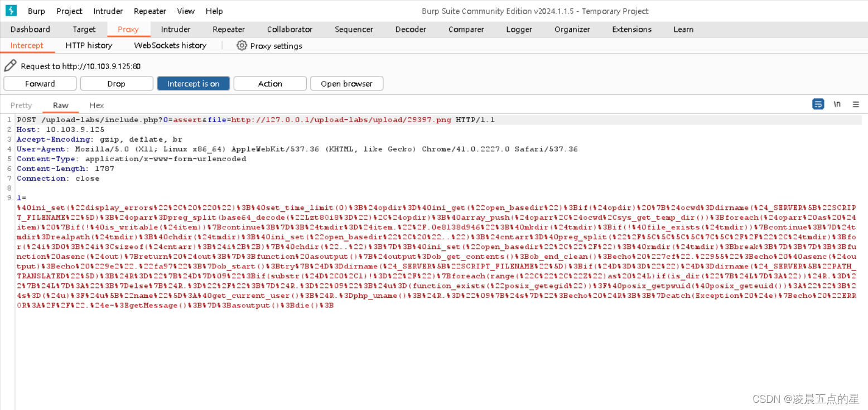Switch to the Extensions tab
Viewport: 868px width, 410px height.
coord(631,30)
